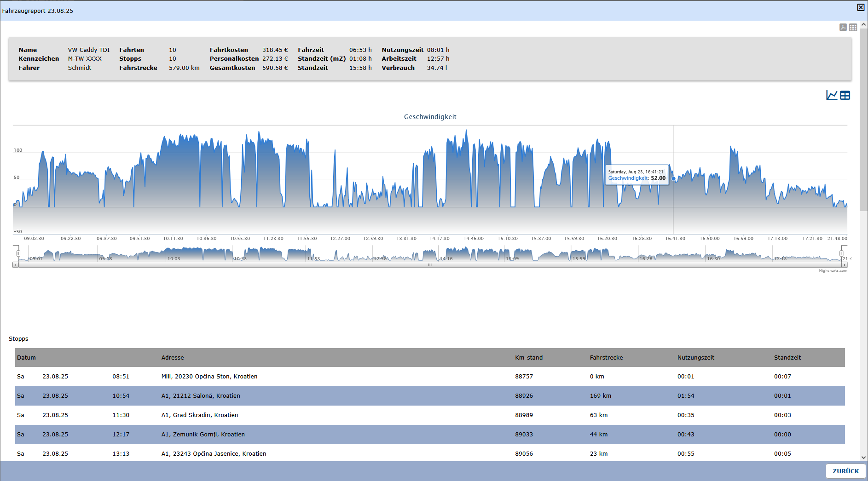
Task: Close the Fahrzeugreport window
Action: tap(861, 7)
